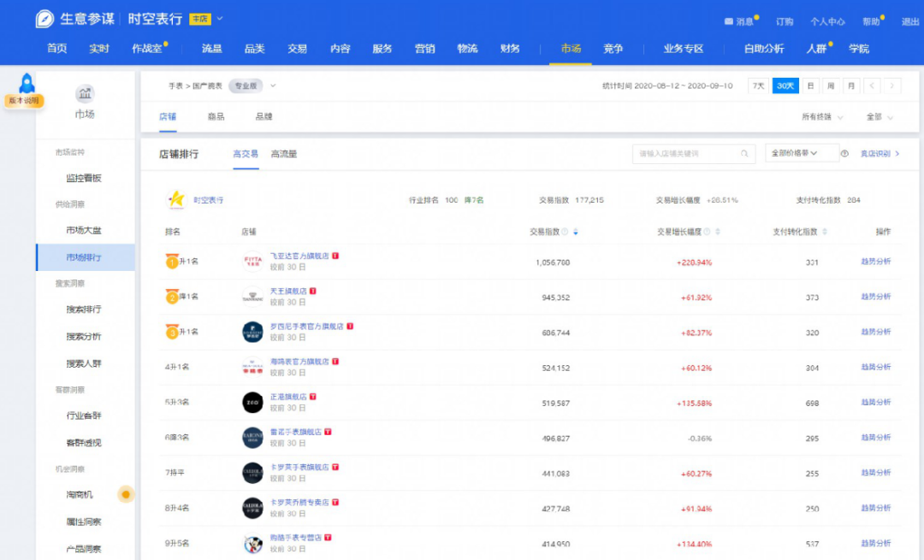924x560 pixels.
Task: Open 市场大盘 in the sidebar
Action: tap(84, 230)
